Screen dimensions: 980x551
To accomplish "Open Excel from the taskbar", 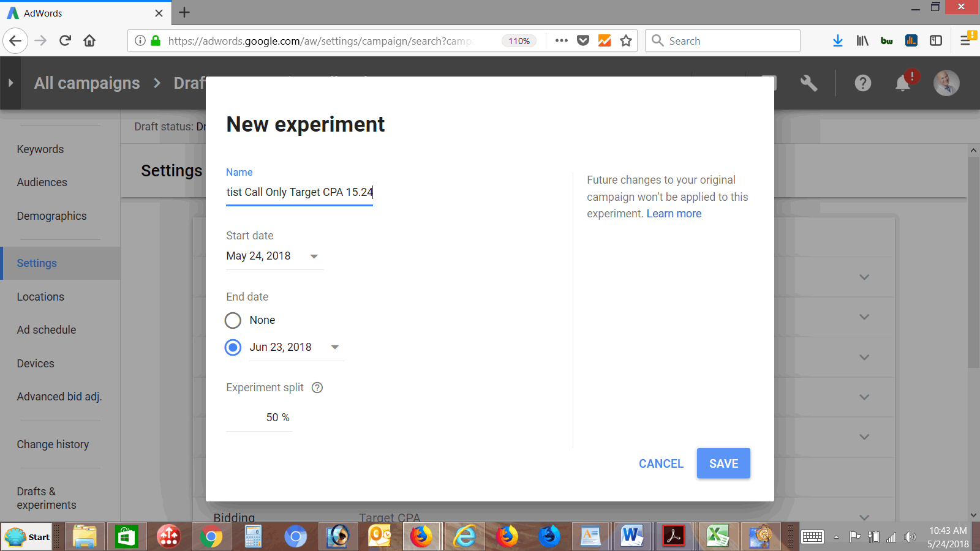I will click(x=717, y=537).
